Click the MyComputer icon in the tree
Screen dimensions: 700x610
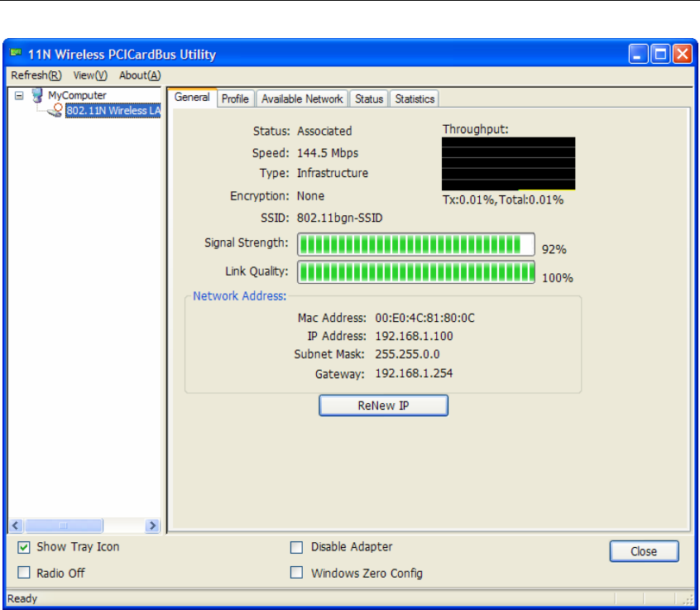click(x=37, y=95)
